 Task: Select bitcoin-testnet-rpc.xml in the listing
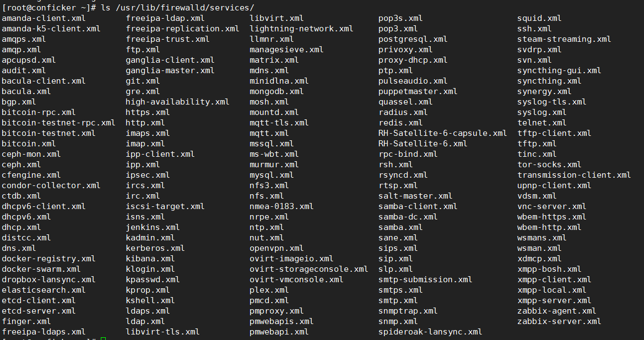pos(58,123)
